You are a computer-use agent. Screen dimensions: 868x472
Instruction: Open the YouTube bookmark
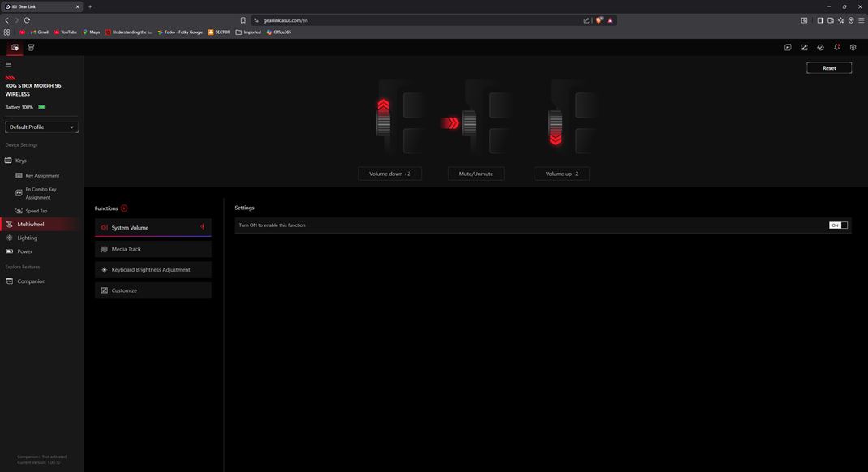point(66,32)
